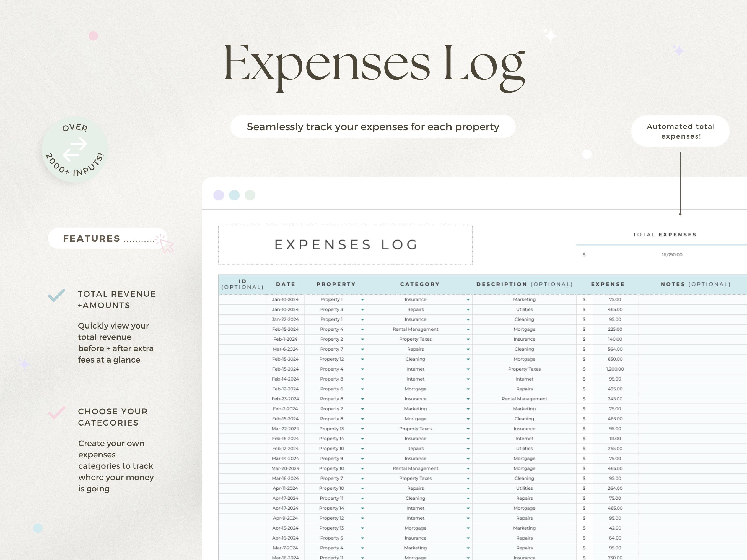Open category dropdown on Jan-22-2024 row

click(x=468, y=319)
